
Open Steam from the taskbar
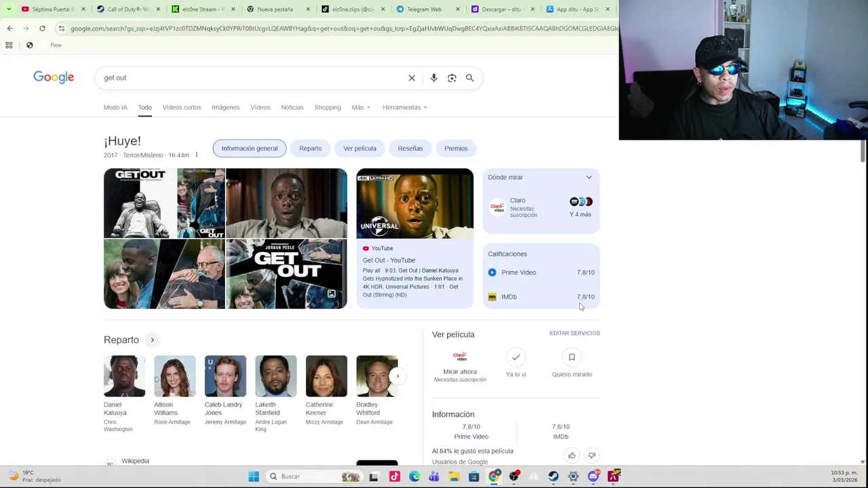click(553, 476)
